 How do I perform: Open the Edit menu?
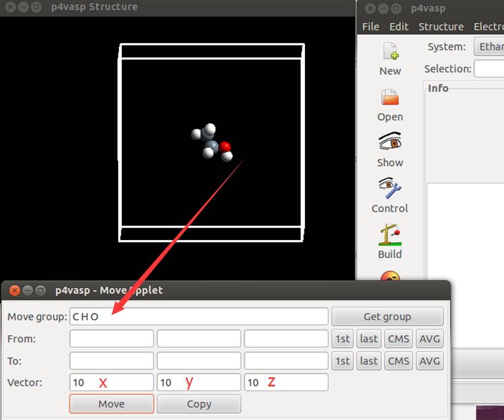pos(399,27)
